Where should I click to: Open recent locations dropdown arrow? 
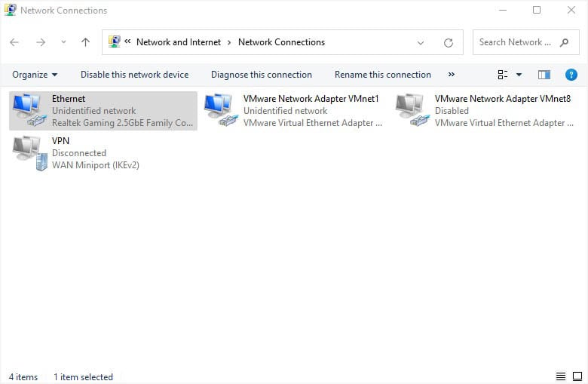click(x=64, y=42)
